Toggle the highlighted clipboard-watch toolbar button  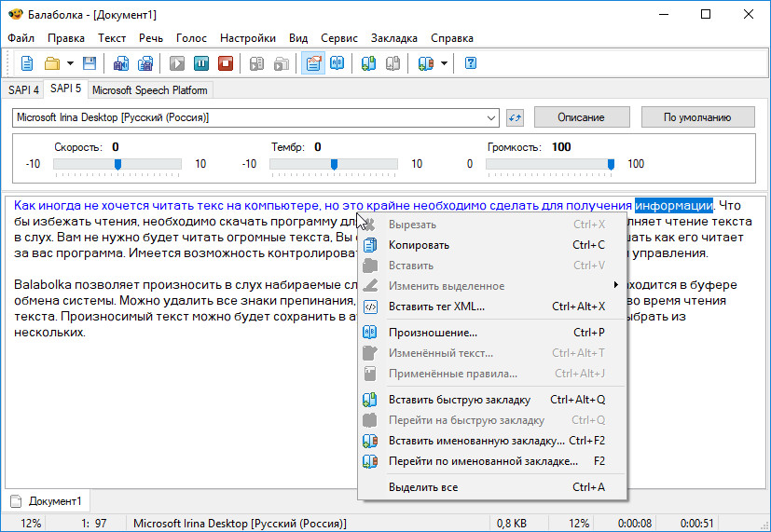[x=312, y=63]
